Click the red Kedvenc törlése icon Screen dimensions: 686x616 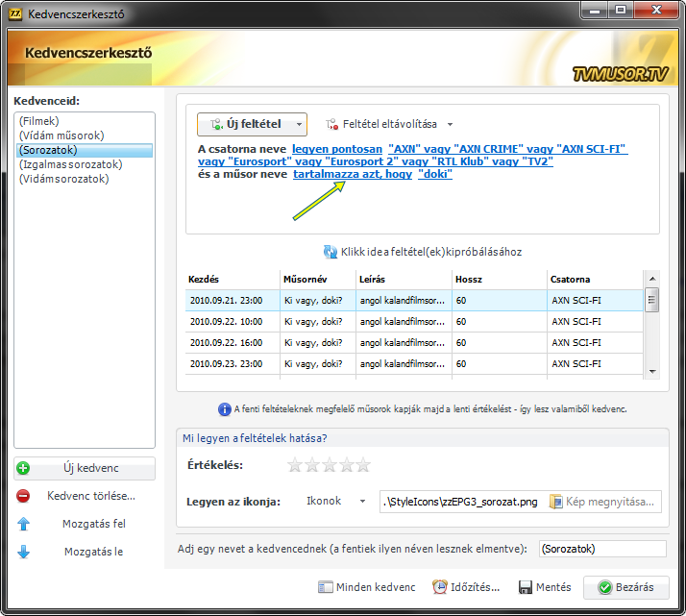24,496
